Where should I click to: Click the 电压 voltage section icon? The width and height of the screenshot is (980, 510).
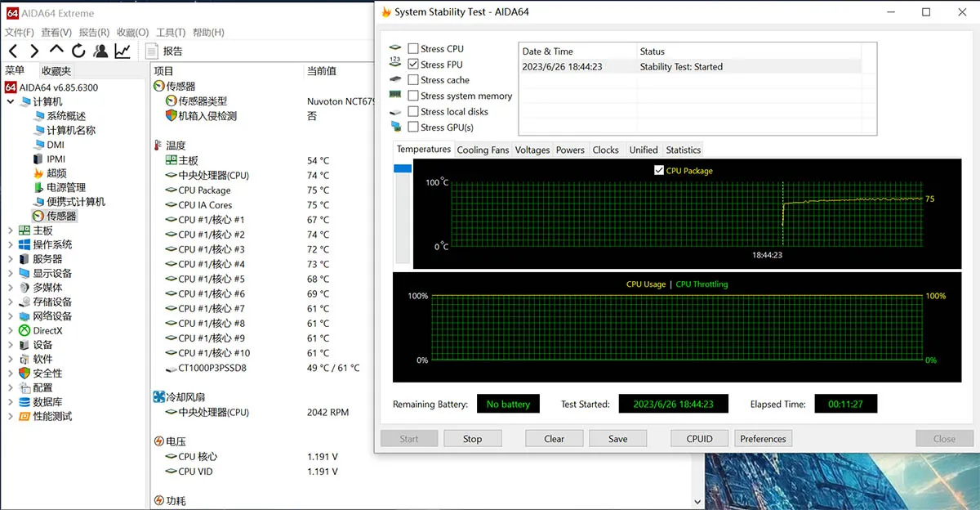coord(159,441)
